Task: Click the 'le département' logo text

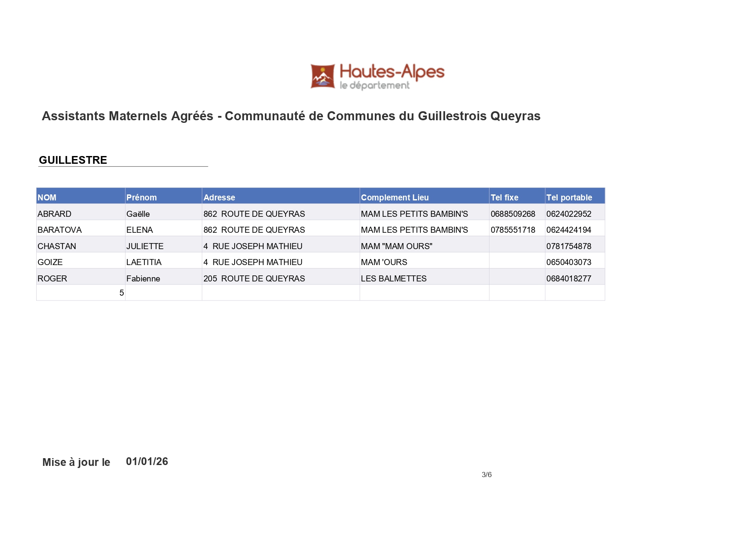Action: (373, 86)
